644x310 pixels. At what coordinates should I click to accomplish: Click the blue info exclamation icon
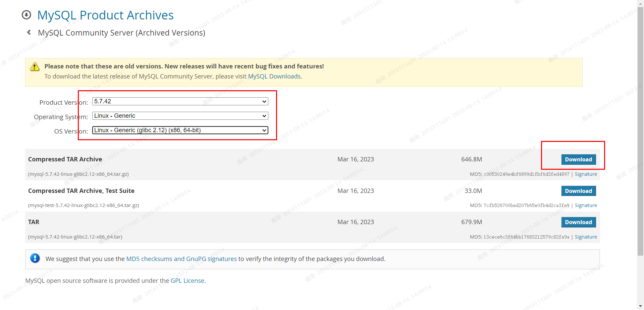coord(35,258)
